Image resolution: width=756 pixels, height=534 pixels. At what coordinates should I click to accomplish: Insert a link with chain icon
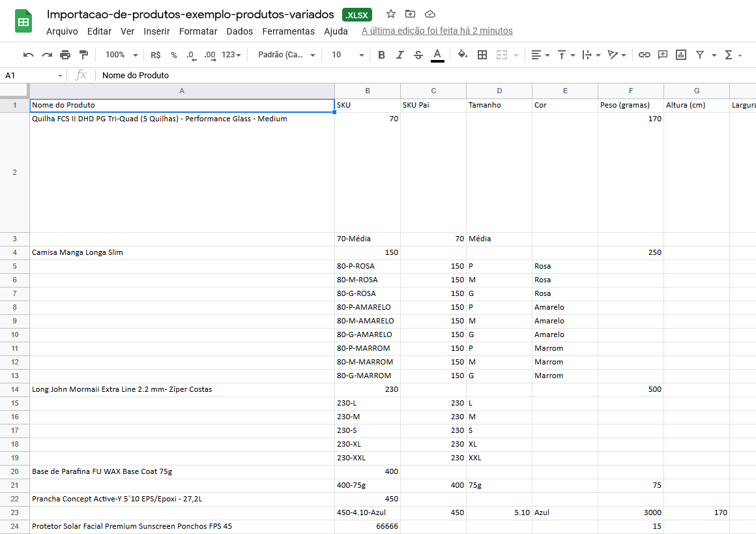[644, 55]
